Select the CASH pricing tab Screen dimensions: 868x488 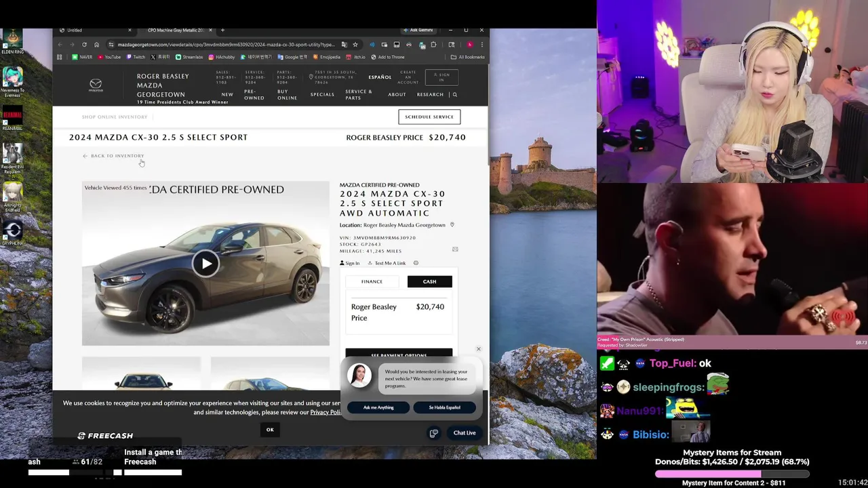(429, 281)
